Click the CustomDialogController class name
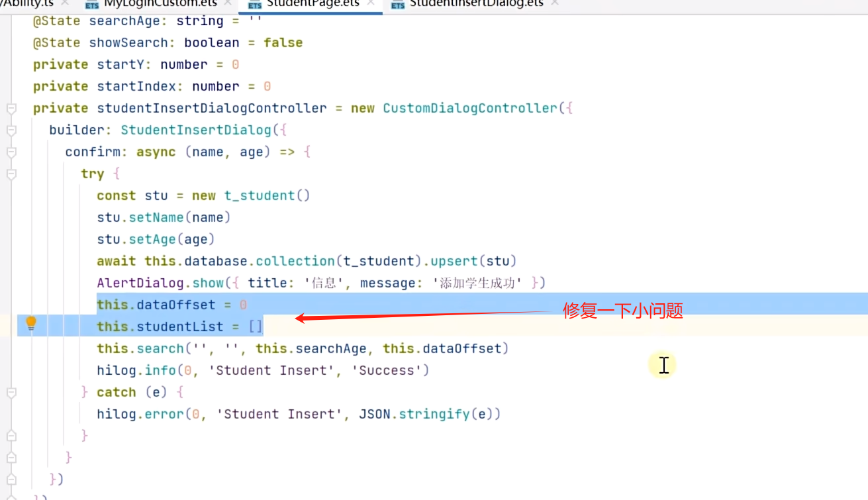Screen dimensions: 868x500 pos(471,108)
